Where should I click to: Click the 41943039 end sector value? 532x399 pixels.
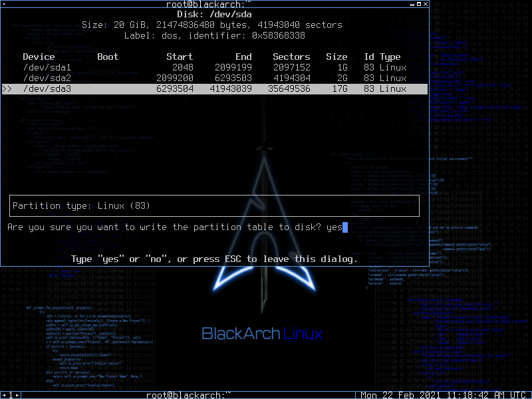pyautogui.click(x=231, y=89)
